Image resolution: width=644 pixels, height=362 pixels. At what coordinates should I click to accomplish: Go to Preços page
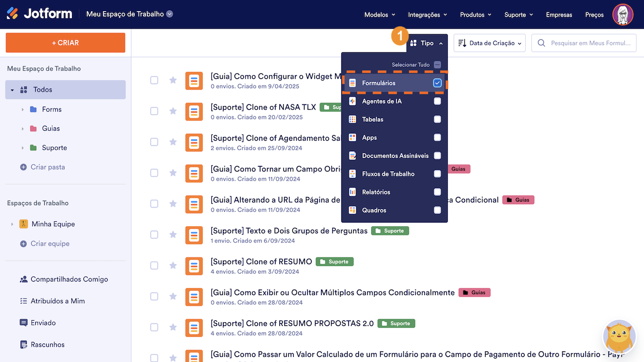[x=594, y=15]
